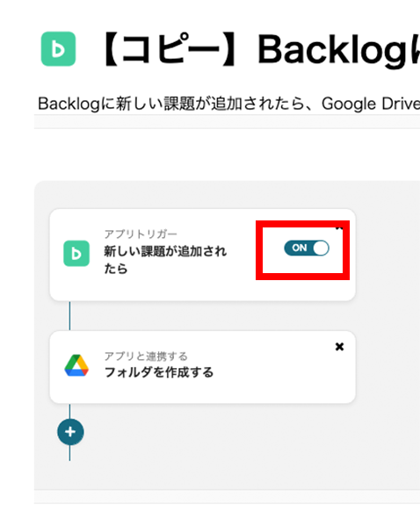420x519 pixels.
Task: Add a new step with the plus icon
Action: (70, 432)
